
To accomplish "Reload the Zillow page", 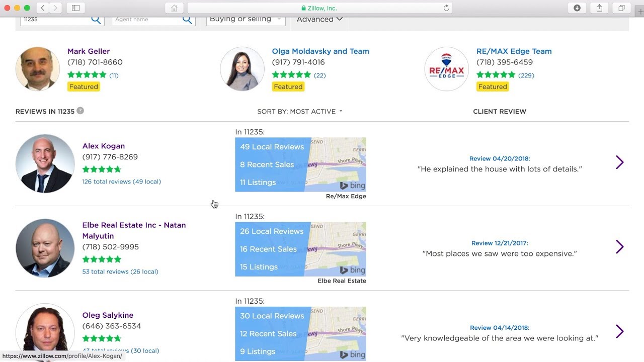I will [x=446, y=8].
